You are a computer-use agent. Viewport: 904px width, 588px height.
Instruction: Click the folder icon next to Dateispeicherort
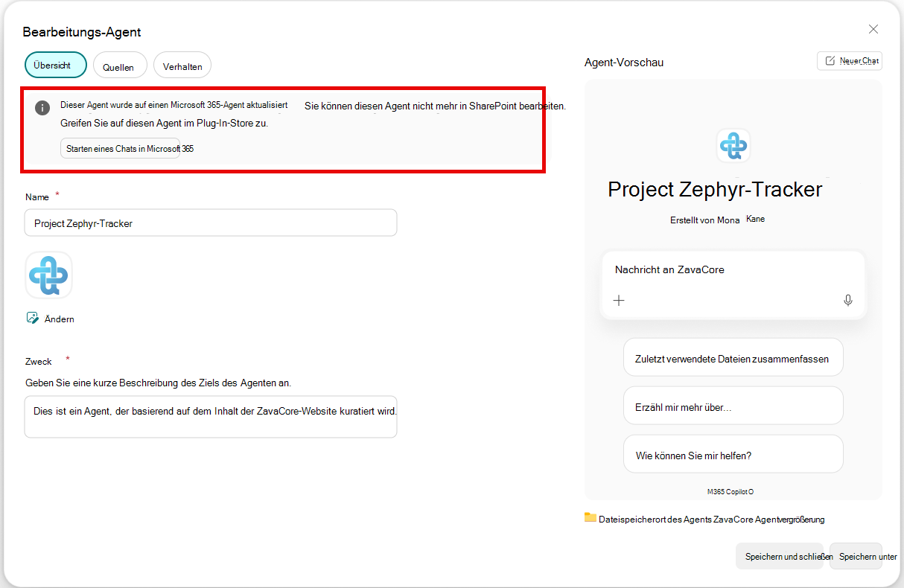coord(591,517)
